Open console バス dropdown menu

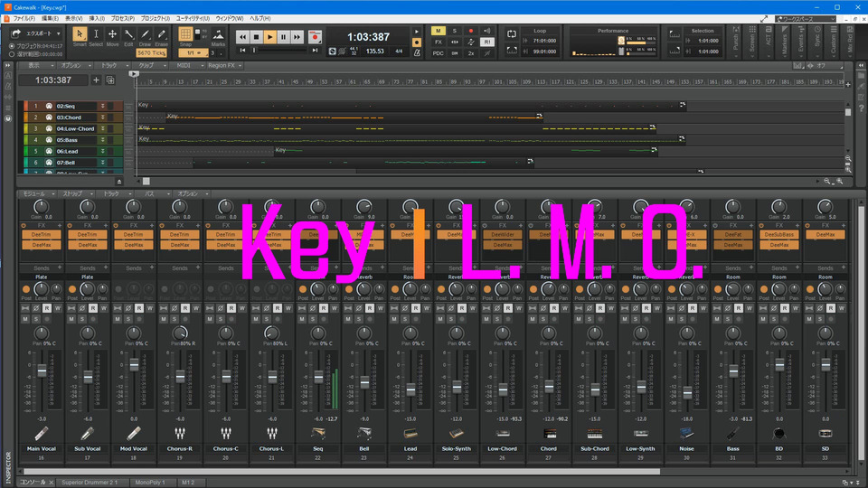[154, 193]
